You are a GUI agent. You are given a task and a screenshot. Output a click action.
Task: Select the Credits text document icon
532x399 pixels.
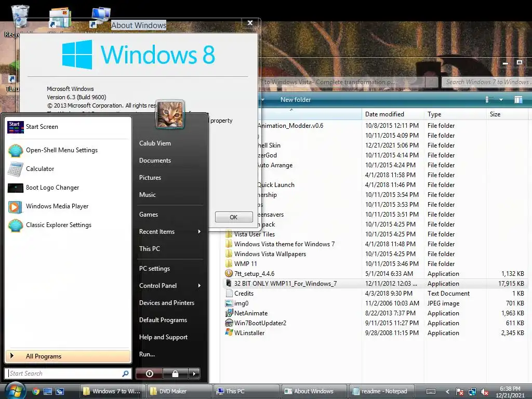229,293
